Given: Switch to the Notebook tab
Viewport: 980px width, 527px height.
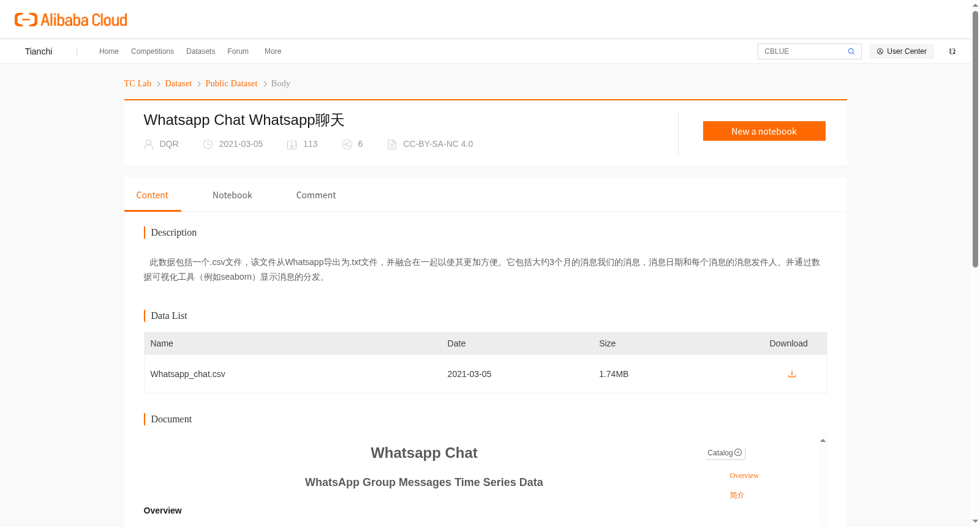Looking at the screenshot, I should [233, 195].
